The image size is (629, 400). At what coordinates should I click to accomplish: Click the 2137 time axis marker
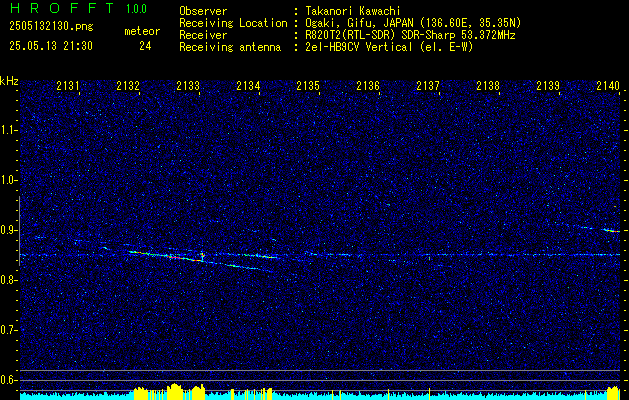point(428,85)
